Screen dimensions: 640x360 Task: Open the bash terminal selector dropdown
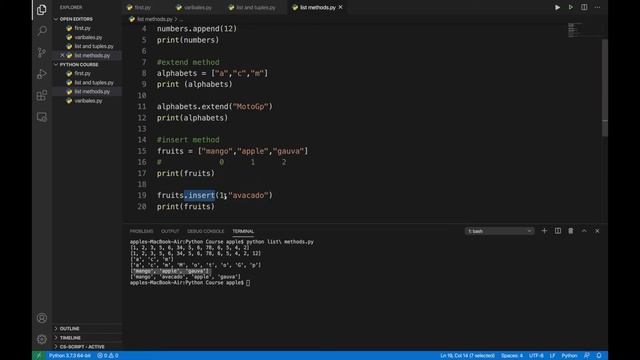pos(499,231)
